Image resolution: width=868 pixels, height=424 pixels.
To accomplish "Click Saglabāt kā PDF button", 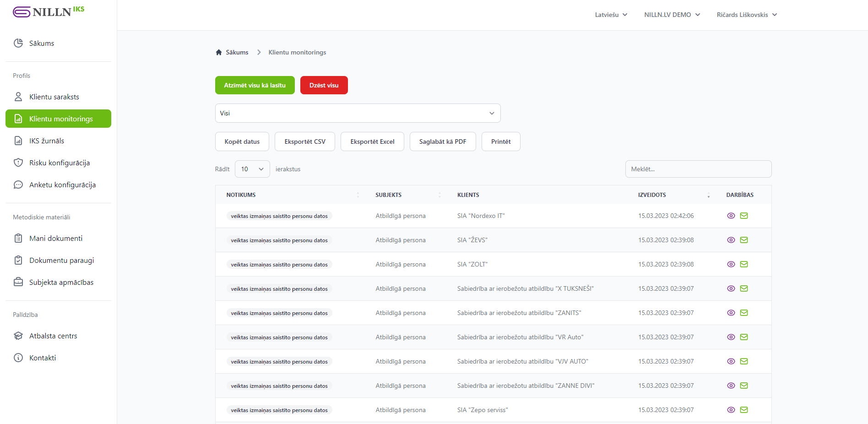I will (x=443, y=141).
